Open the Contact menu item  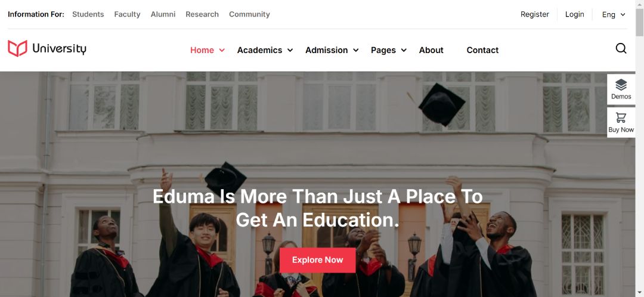click(x=482, y=50)
